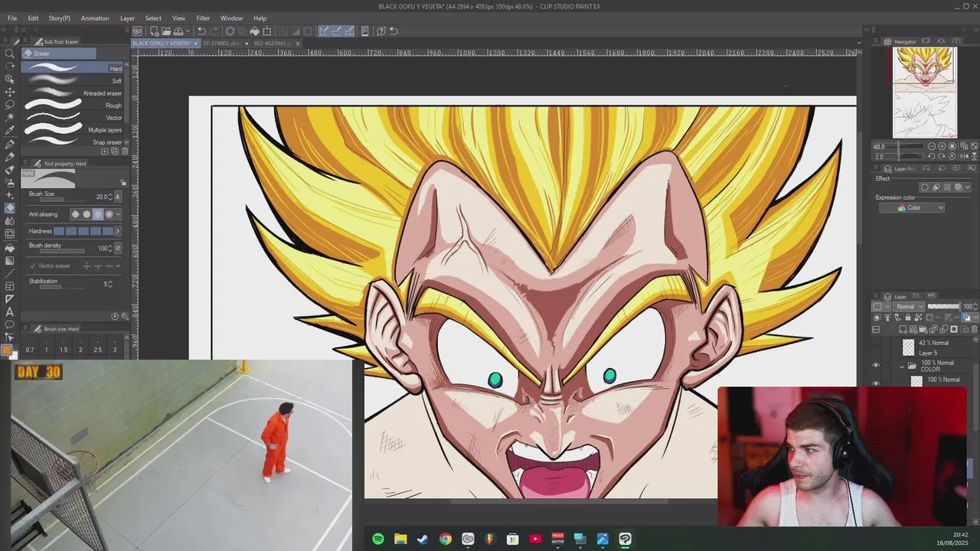Toggle visibility of COLOR folder
980x551 pixels.
[x=876, y=366]
